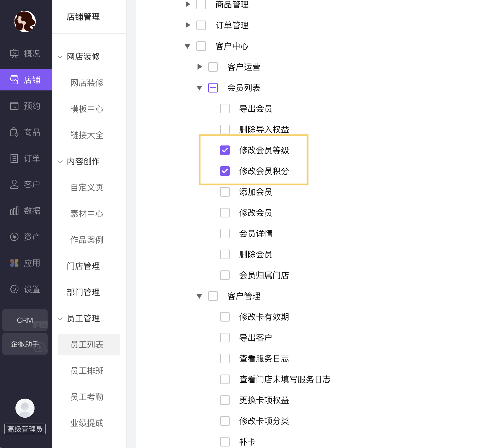498x448 pixels.
Task: Open the settings (设置) gear icon
Action: coord(14,289)
